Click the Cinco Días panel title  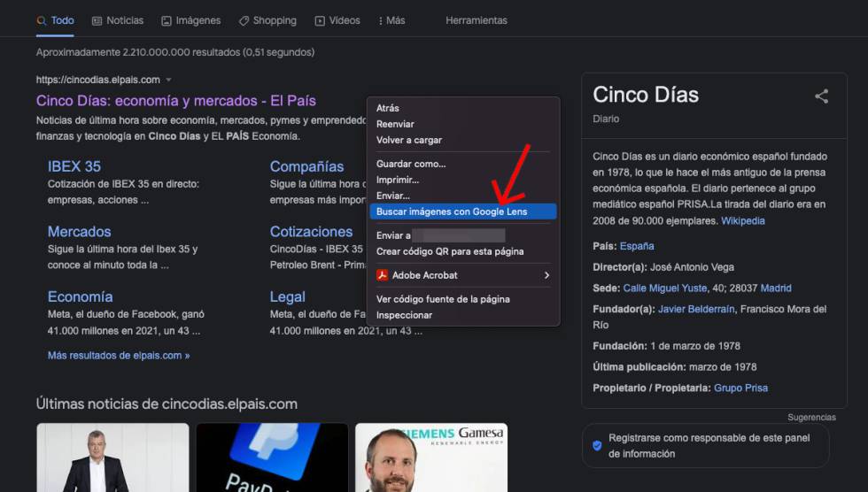tap(646, 95)
